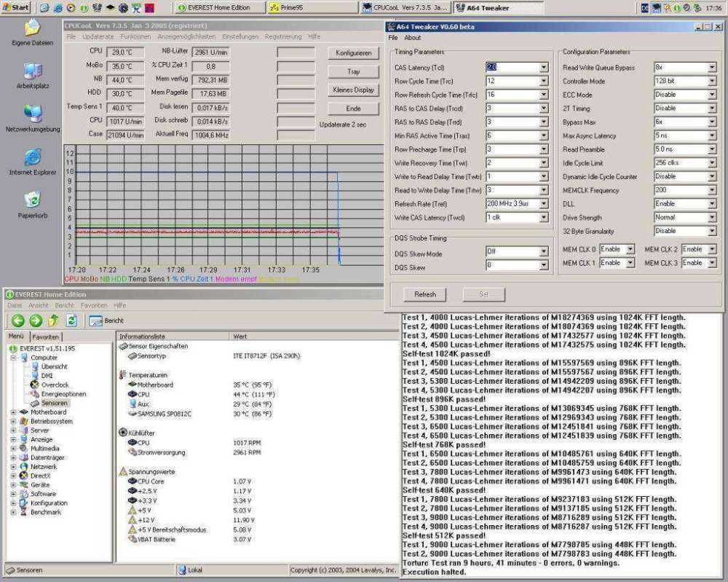Open the Bericht report tool in EVEREST
This screenshot has height=582, width=728.
click(106, 321)
